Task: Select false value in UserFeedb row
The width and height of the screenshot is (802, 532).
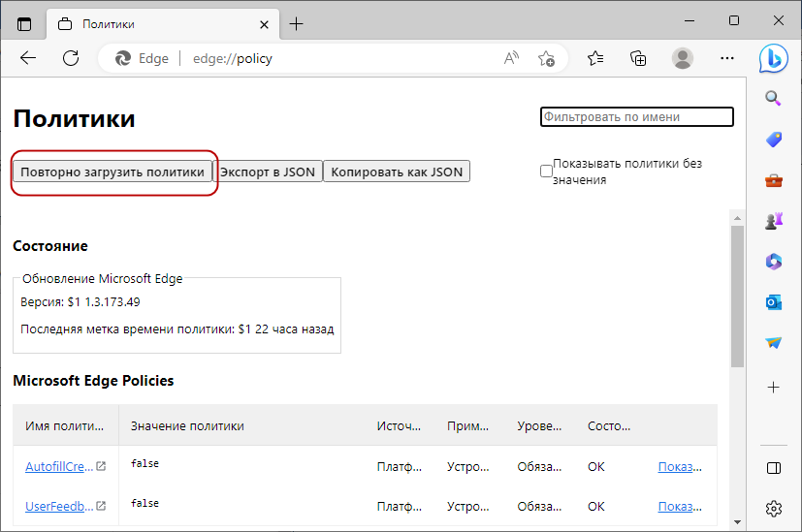Action: [144, 503]
